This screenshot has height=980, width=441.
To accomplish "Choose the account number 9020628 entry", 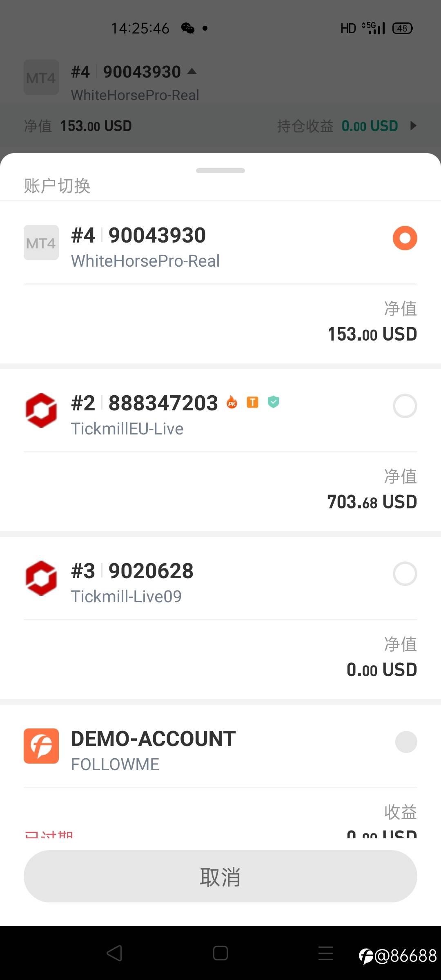I will coord(151,571).
